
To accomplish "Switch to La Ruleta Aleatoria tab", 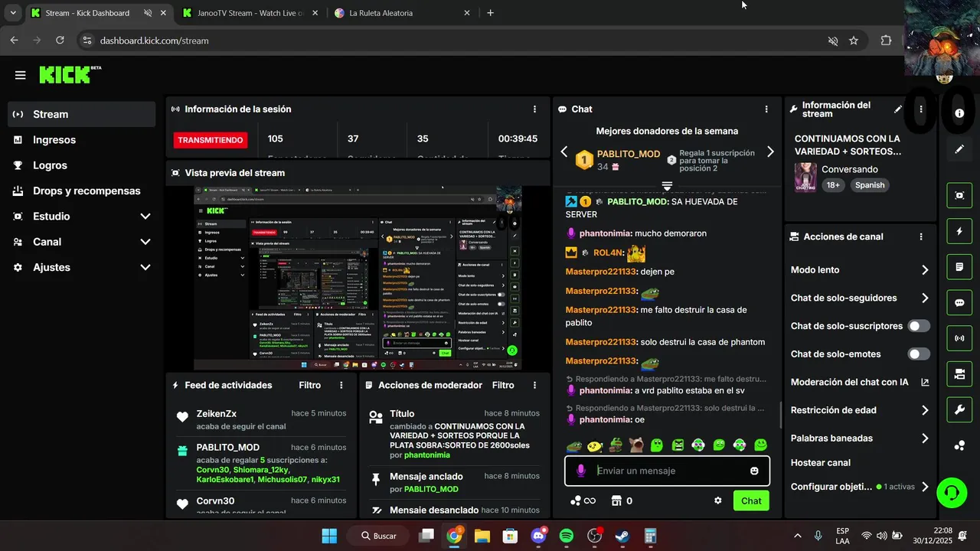I will 402,13.
